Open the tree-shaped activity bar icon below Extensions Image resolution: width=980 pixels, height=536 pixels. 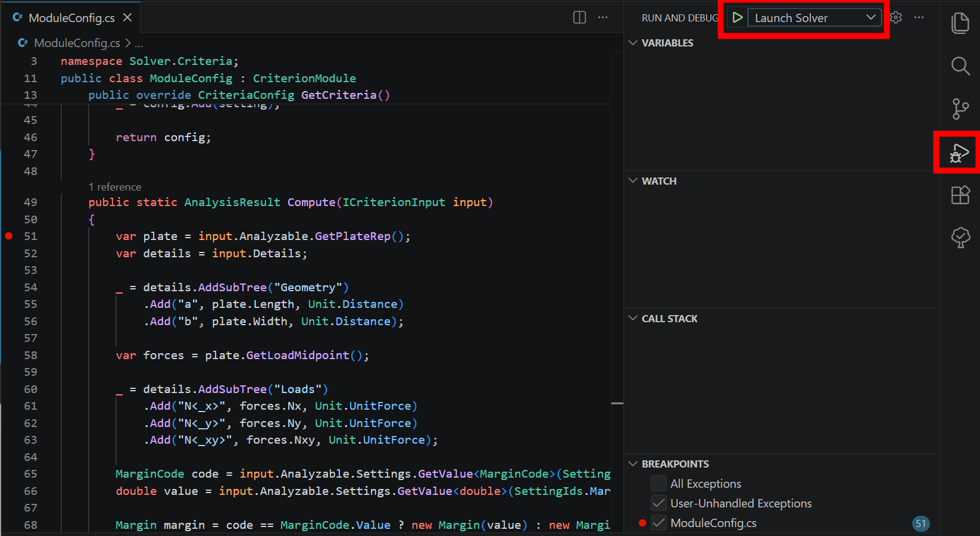pyautogui.click(x=960, y=238)
